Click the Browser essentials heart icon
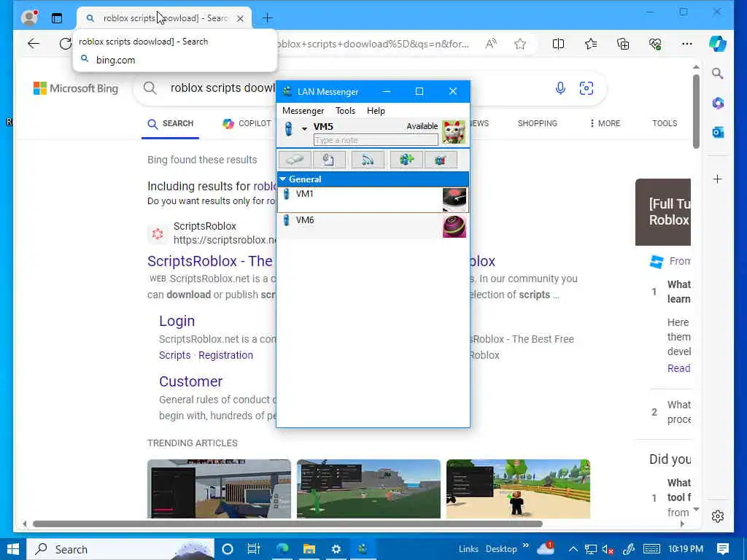This screenshot has width=747, height=560. coord(655,44)
